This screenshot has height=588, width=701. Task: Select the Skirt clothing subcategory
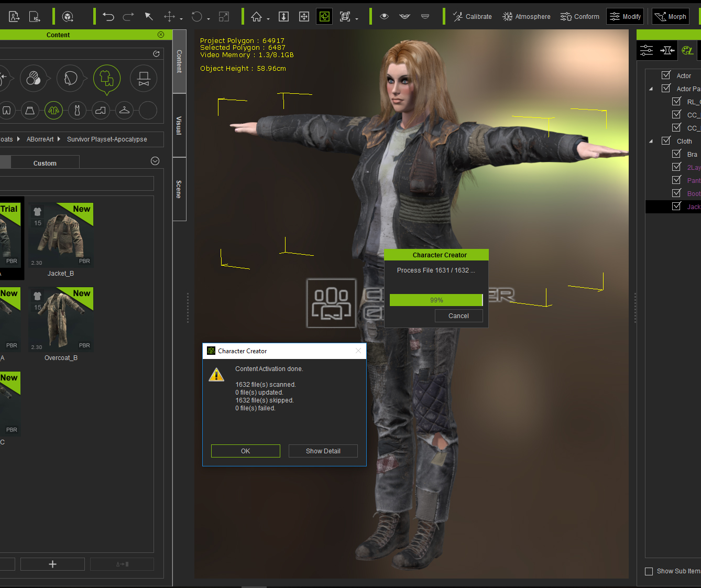point(30,111)
